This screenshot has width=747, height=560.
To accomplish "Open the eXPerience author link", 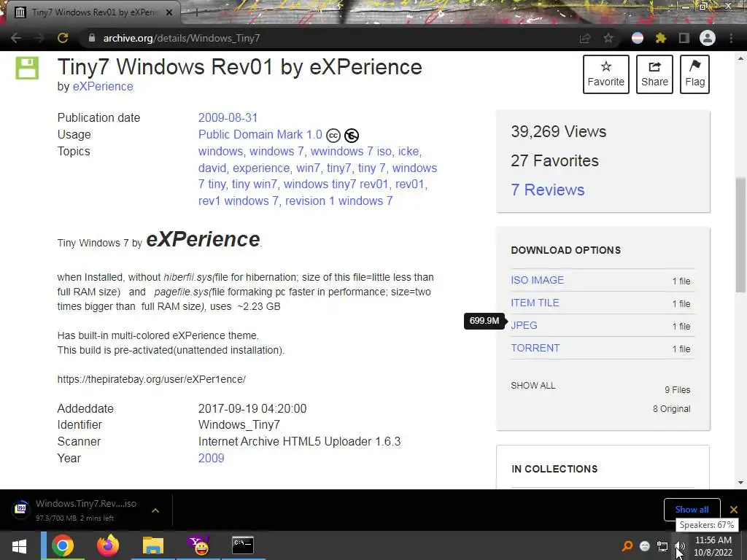I will 103,87.
